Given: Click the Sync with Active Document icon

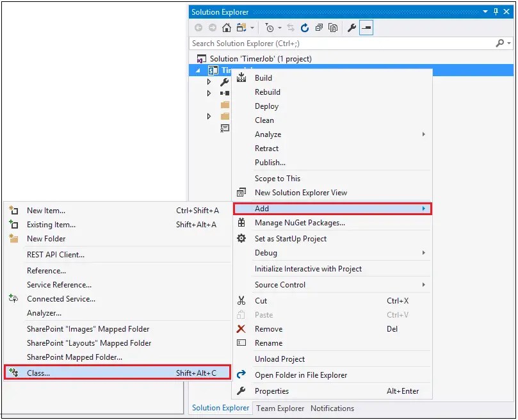Looking at the screenshot, I should point(289,28).
